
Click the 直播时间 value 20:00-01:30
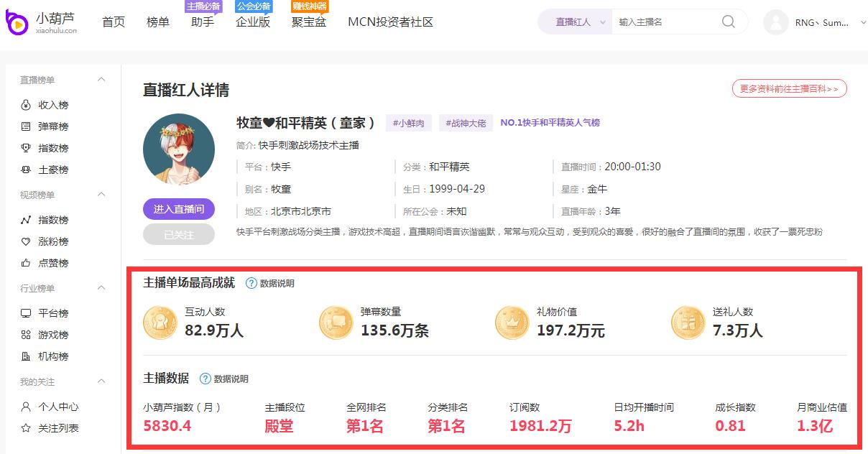(x=633, y=167)
